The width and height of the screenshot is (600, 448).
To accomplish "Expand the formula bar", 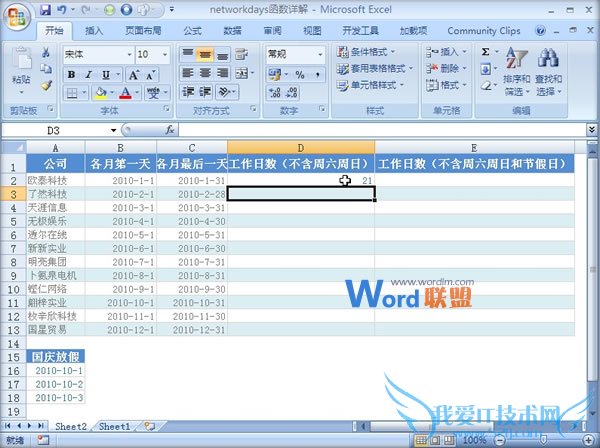I will click(x=592, y=130).
